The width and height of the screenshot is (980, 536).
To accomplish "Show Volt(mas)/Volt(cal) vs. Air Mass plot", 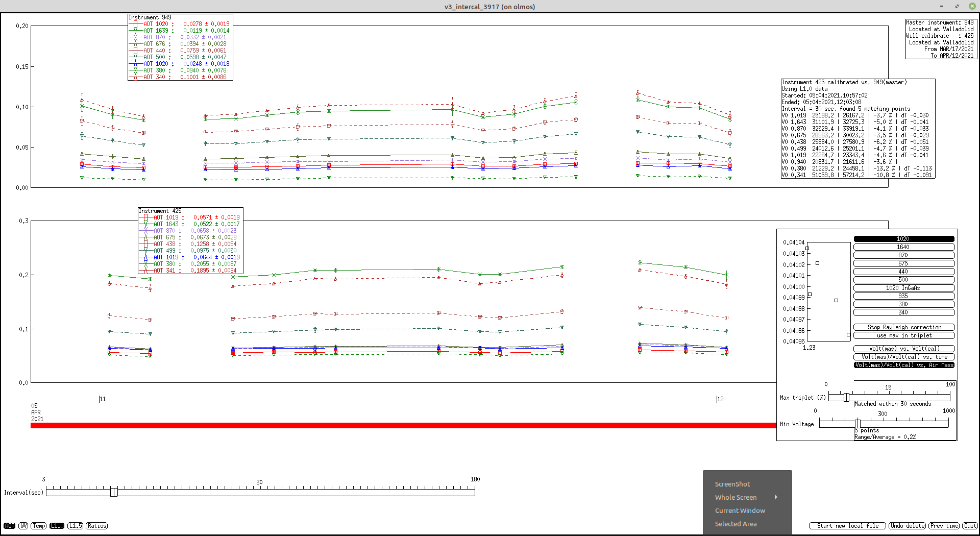I will pos(904,365).
